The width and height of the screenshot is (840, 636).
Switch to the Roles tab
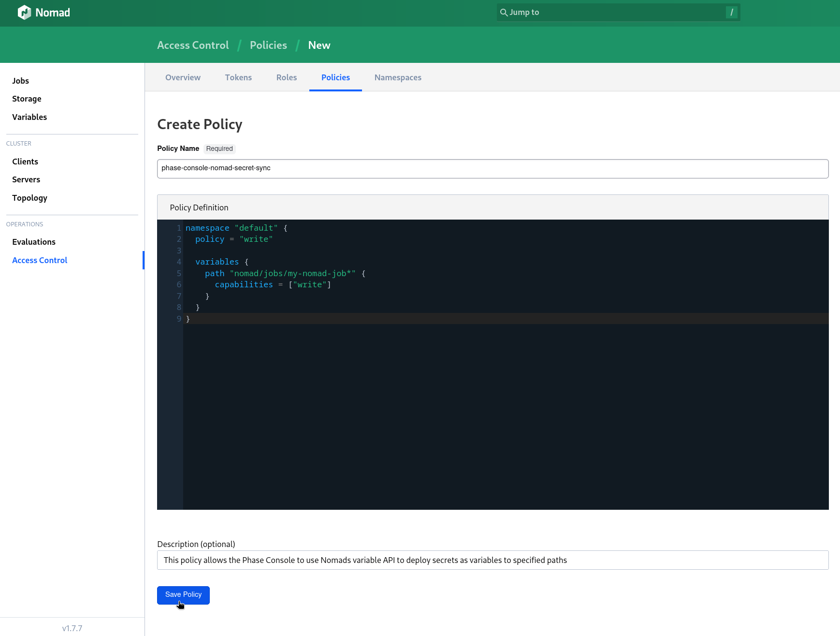(286, 77)
